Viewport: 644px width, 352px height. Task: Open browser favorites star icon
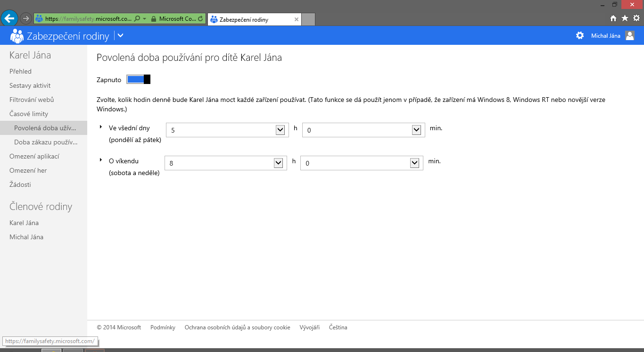click(x=625, y=18)
